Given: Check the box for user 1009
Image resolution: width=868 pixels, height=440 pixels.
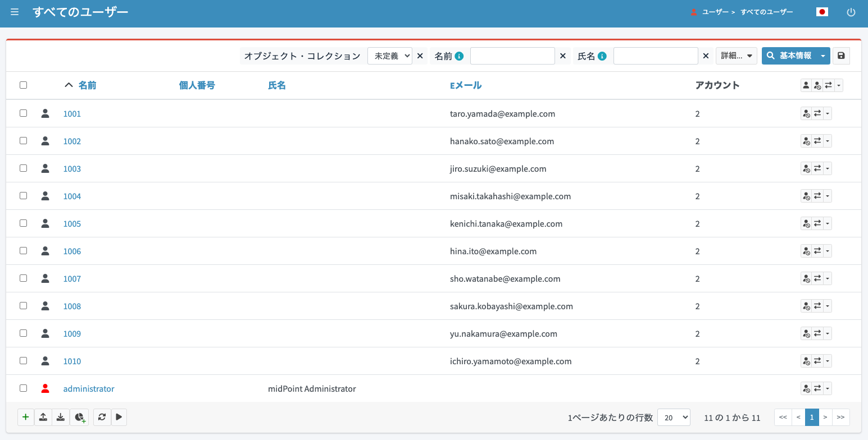Looking at the screenshot, I should [23, 333].
